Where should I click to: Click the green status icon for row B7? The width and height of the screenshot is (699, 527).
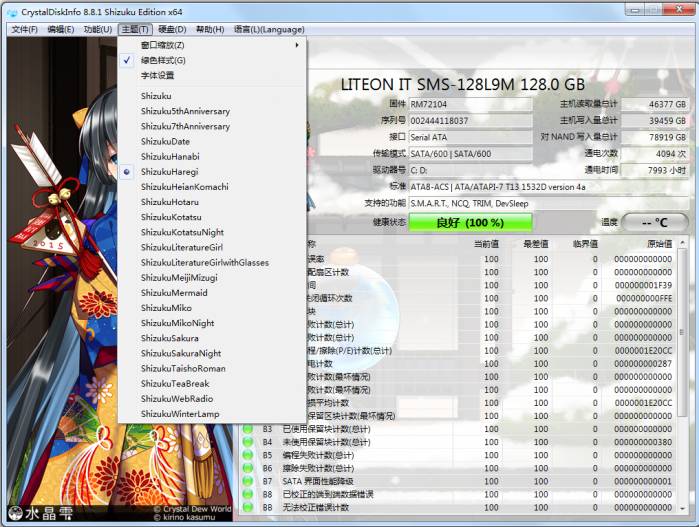[x=248, y=482]
